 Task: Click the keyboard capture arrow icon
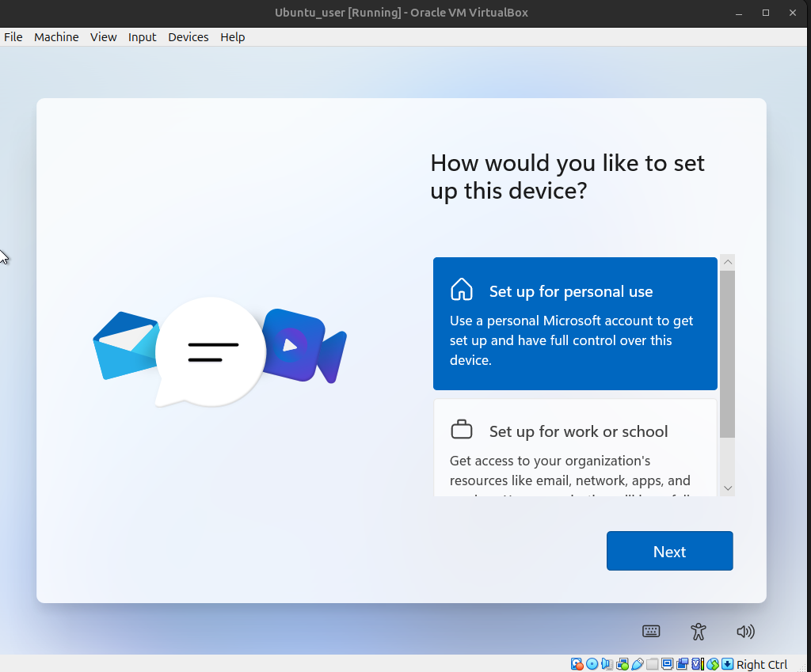click(728, 664)
